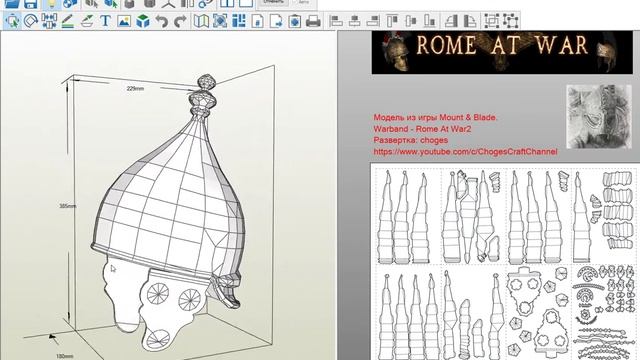Click the single page settings icon
Viewport: 640px width, 360px height.
point(257,21)
